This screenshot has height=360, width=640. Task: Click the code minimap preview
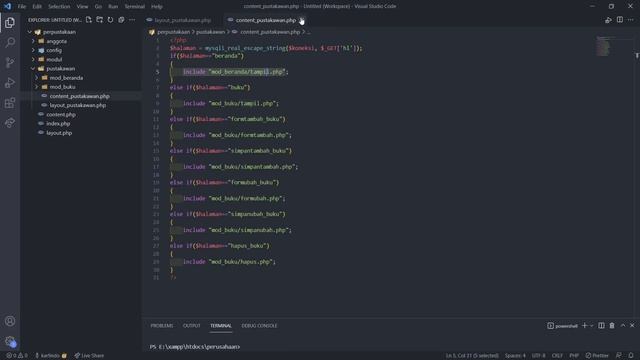coord(603,46)
